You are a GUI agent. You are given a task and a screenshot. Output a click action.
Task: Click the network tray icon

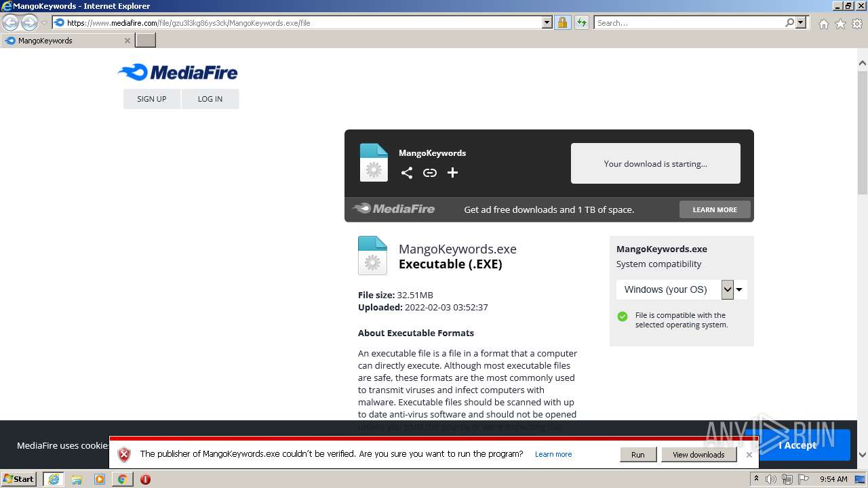(x=787, y=479)
